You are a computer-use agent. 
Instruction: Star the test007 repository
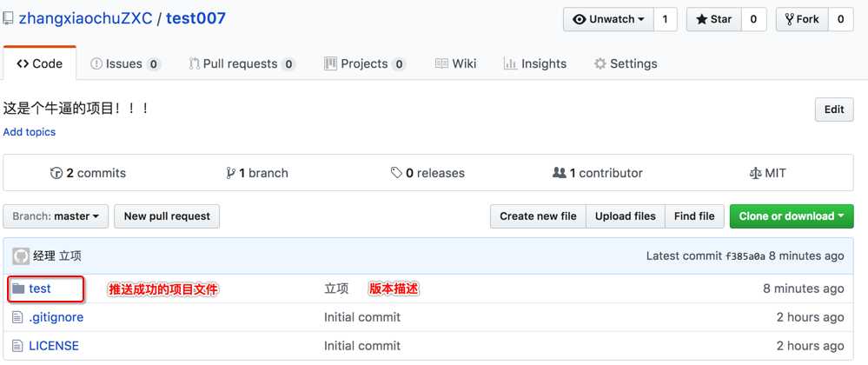coord(714,19)
